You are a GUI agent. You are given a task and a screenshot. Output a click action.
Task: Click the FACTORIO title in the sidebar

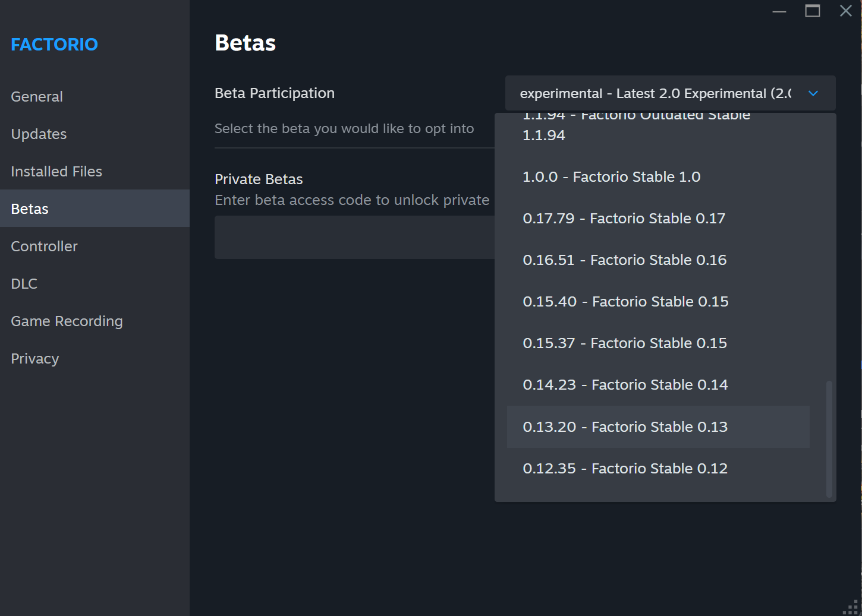54,45
